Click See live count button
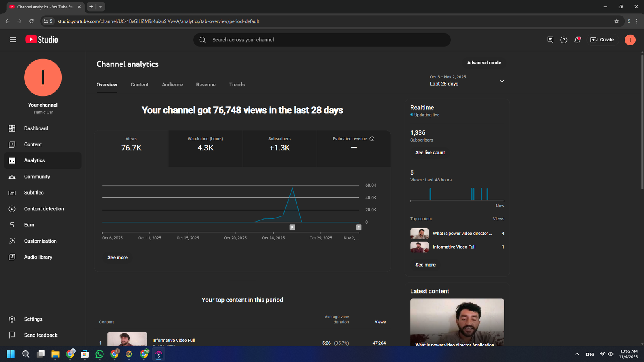 [x=430, y=153]
